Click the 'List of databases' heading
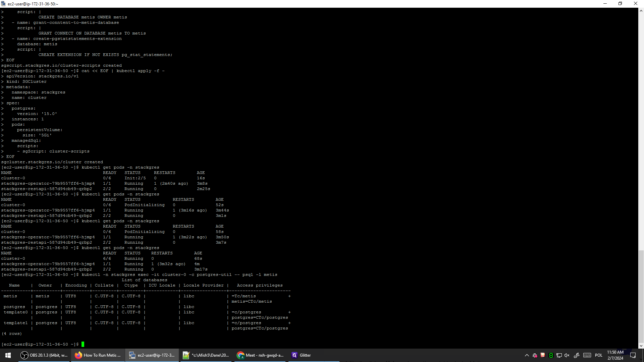Image resolution: width=644 pixels, height=362 pixels. point(144,280)
